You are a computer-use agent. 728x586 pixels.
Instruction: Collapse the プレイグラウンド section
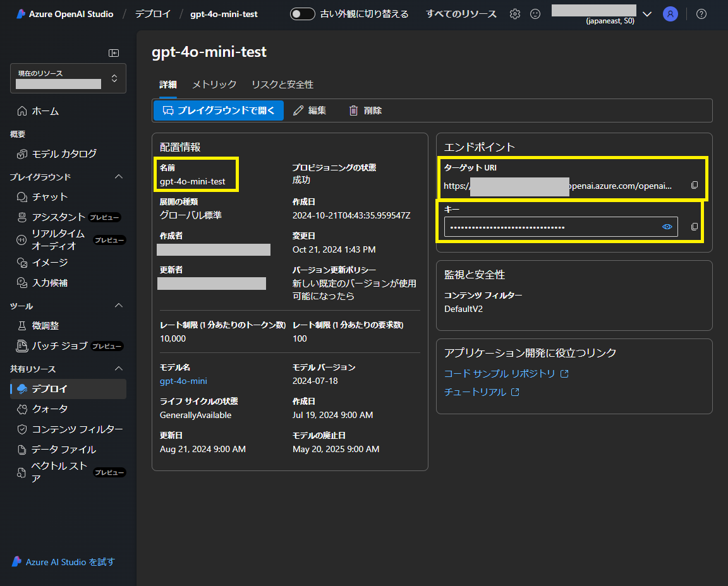point(118,176)
